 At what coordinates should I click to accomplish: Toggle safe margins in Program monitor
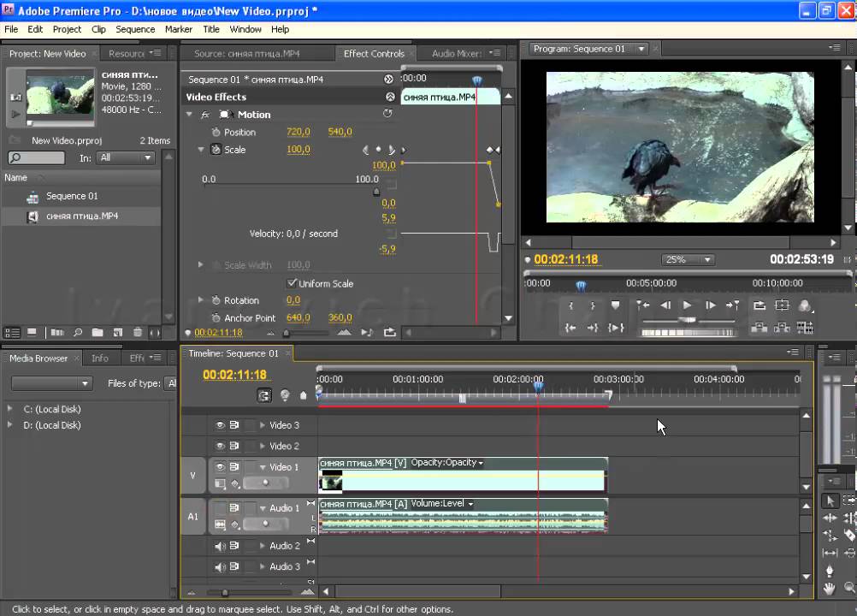click(x=782, y=305)
